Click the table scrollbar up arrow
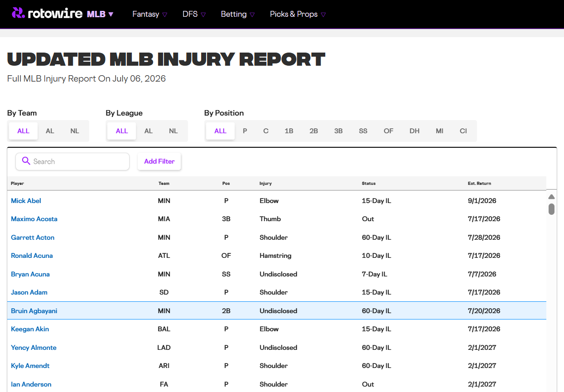Viewport: 564px width, 392px height. pos(551,197)
